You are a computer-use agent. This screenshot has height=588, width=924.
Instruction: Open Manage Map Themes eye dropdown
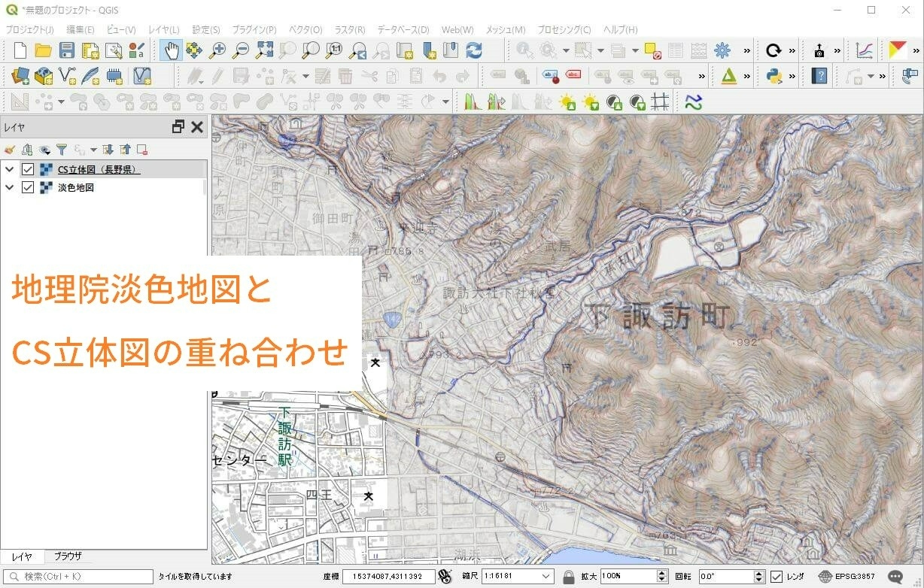(x=44, y=150)
